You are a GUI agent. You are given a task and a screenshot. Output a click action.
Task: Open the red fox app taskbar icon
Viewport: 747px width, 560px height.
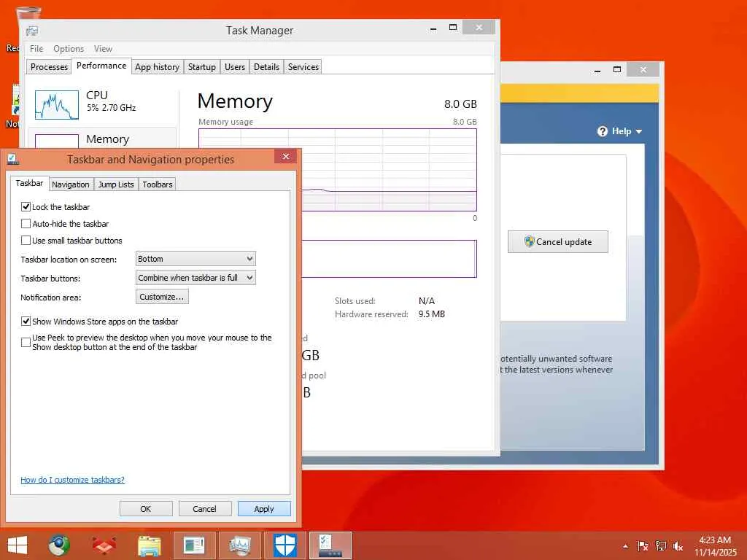pos(104,545)
